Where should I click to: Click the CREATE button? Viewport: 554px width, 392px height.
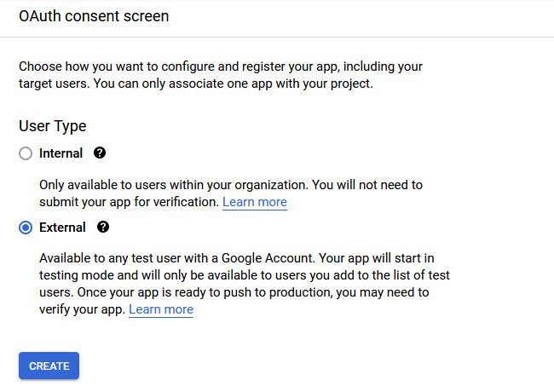49,366
